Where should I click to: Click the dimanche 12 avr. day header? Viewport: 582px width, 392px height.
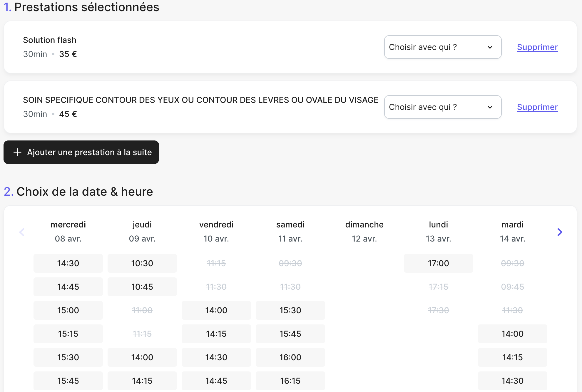tap(364, 232)
